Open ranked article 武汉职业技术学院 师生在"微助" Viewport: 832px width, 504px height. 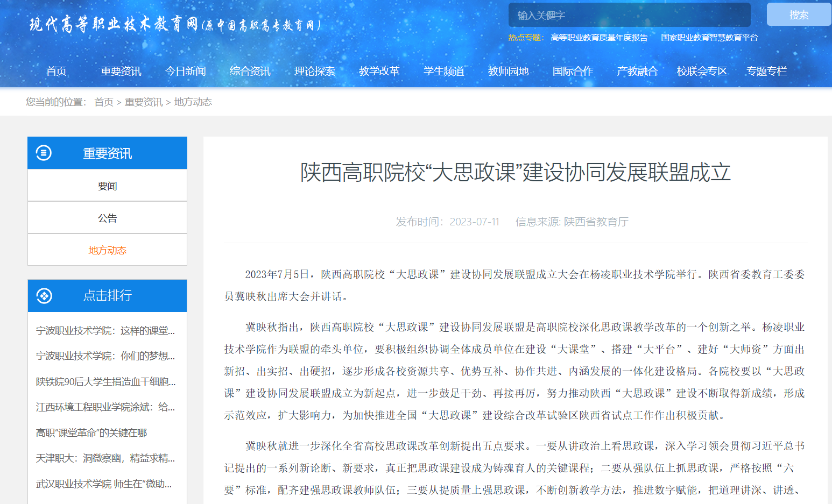(x=104, y=484)
